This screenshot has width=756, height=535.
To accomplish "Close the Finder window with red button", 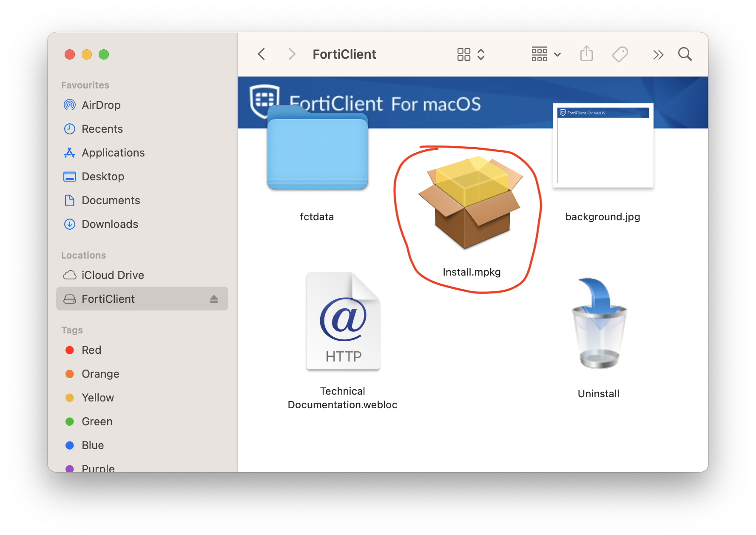I will point(70,54).
